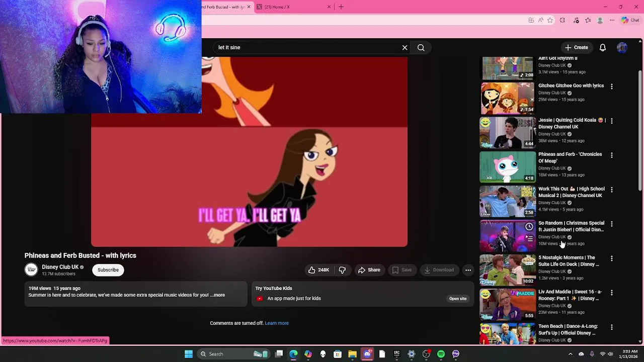Add So Random video to Watch Later

[x=529, y=227]
